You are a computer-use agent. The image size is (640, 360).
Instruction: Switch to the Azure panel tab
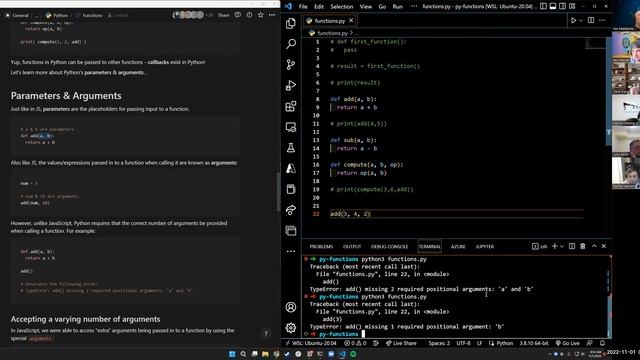coord(458,247)
